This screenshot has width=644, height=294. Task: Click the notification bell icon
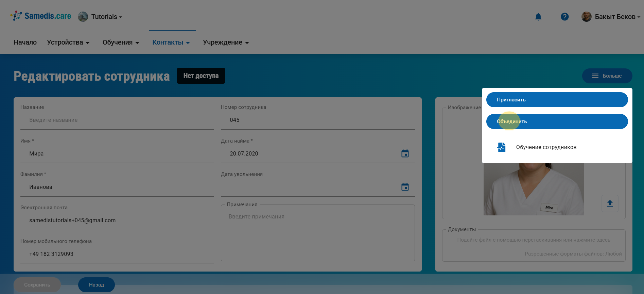(538, 17)
